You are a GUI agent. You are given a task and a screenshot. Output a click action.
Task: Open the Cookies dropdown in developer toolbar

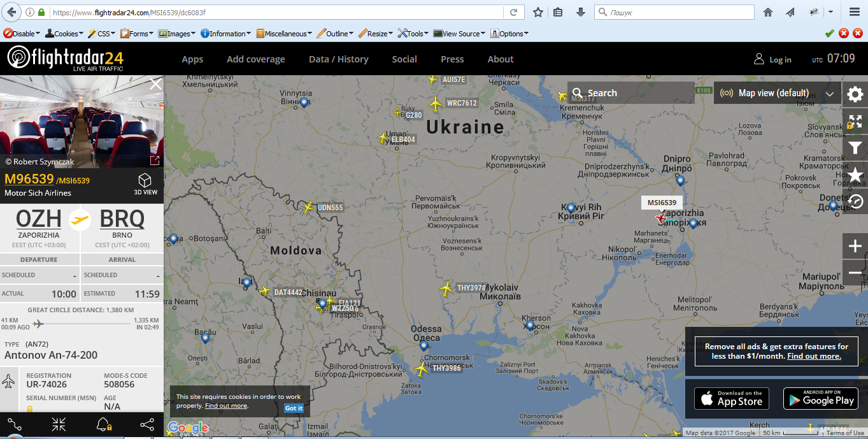(x=66, y=34)
